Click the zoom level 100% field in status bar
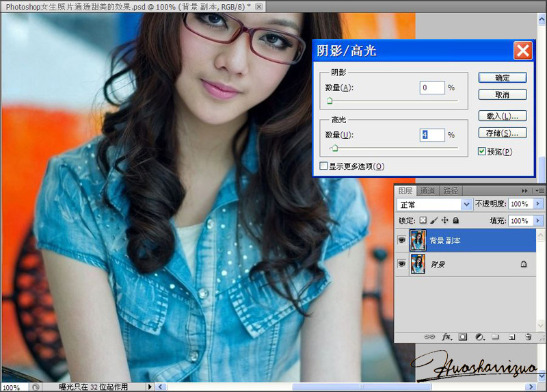547x392 pixels. click(x=14, y=387)
